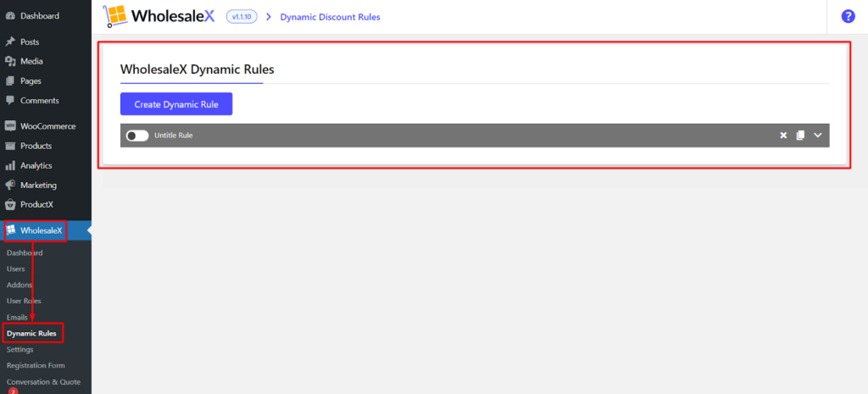Click the Products box icon
Screen dimensions: 868x394
coord(10,146)
